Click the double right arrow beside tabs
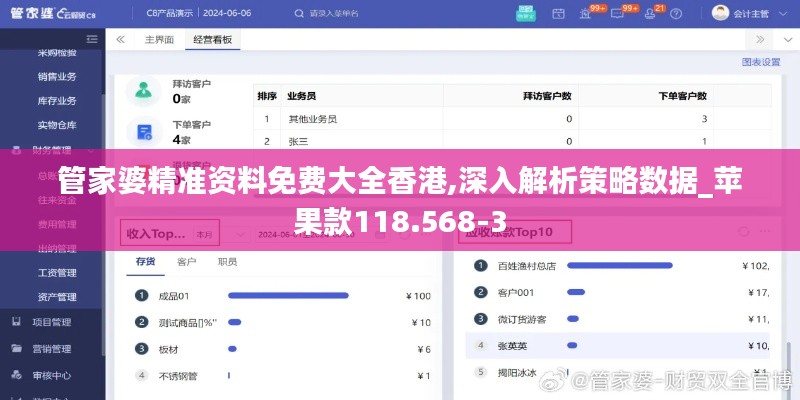 point(760,39)
